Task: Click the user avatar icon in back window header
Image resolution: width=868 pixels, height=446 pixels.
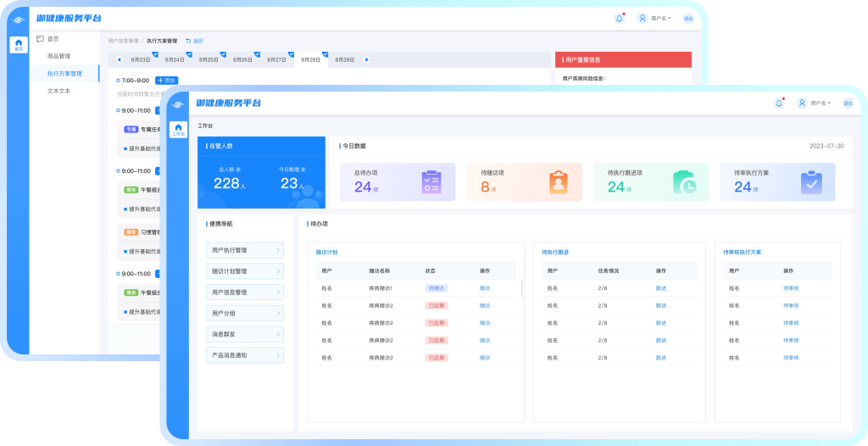Action: tap(643, 19)
